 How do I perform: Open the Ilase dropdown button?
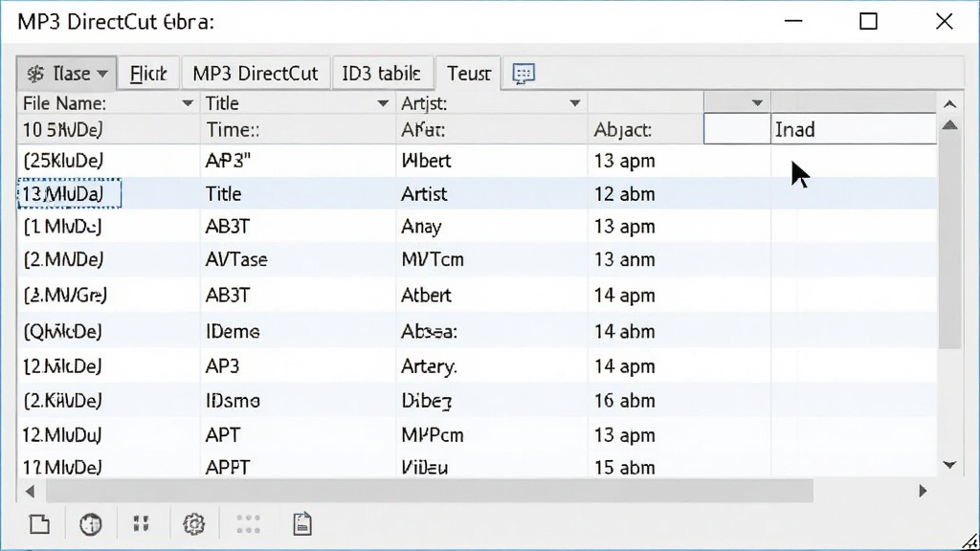point(66,74)
